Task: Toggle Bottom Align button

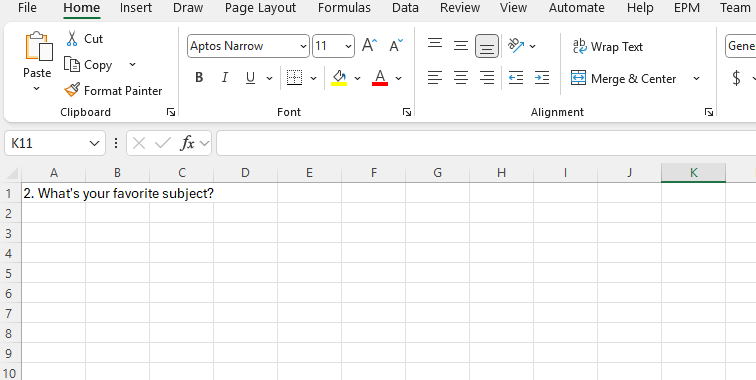Action: point(487,46)
